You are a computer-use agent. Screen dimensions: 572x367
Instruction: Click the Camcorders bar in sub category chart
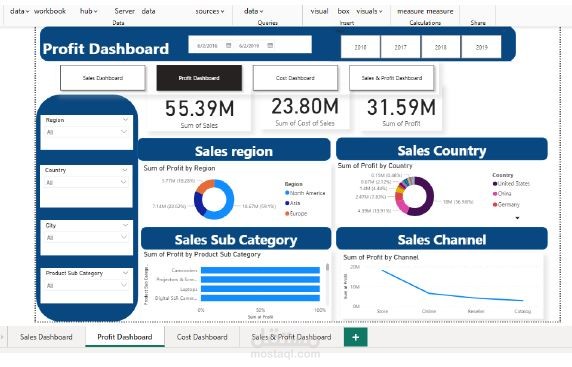[x=260, y=270]
